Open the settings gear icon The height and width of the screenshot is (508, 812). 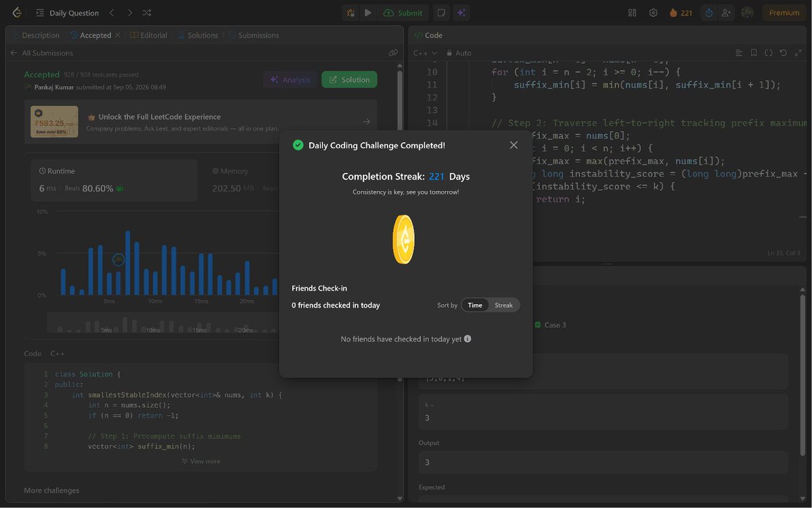click(653, 13)
